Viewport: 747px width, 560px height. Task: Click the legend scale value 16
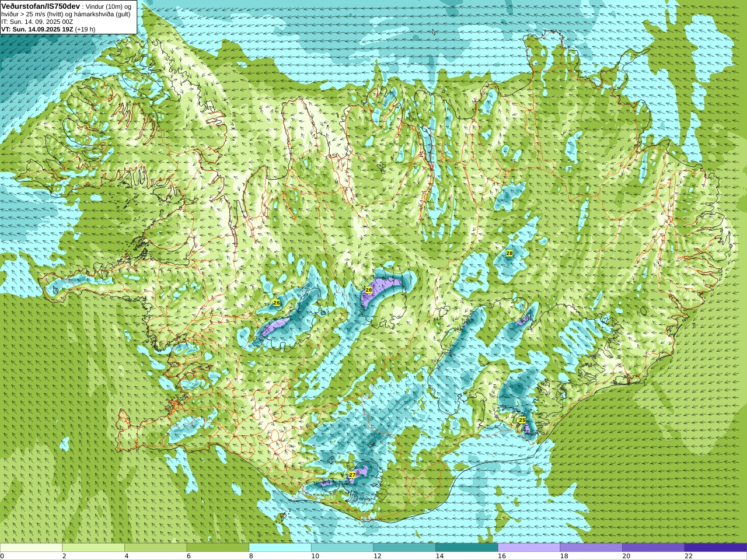pyautogui.click(x=502, y=556)
